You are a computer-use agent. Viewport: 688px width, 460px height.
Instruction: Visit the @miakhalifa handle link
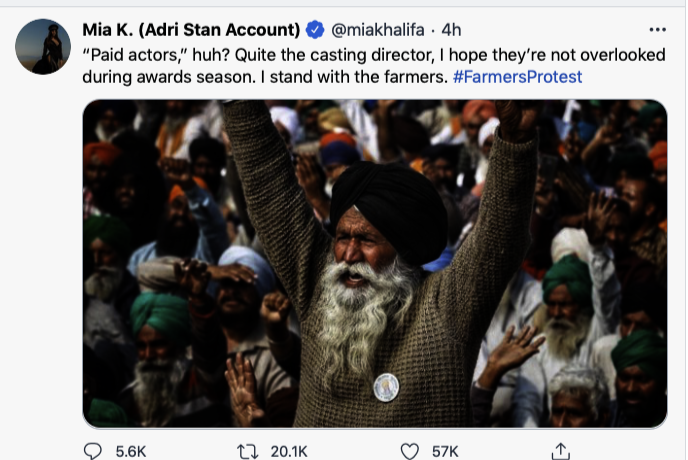pos(374,30)
